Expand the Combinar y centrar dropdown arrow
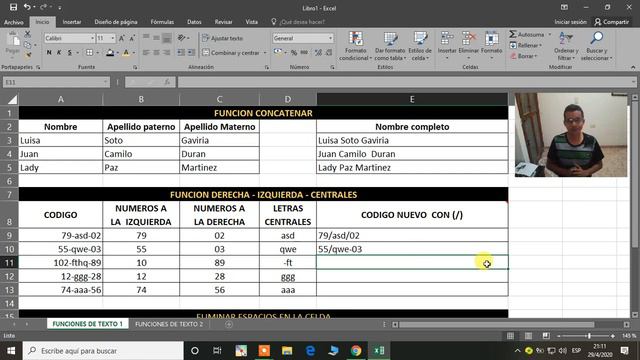This screenshot has height=360, width=640. pyautogui.click(x=265, y=53)
